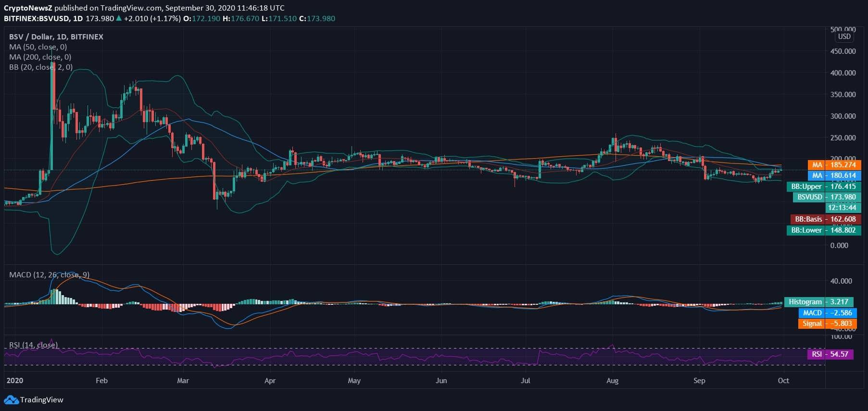Click the BITFINEX:BSVUSD, 1D symbol header text
The width and height of the screenshot is (868, 411).
pyautogui.click(x=43, y=18)
